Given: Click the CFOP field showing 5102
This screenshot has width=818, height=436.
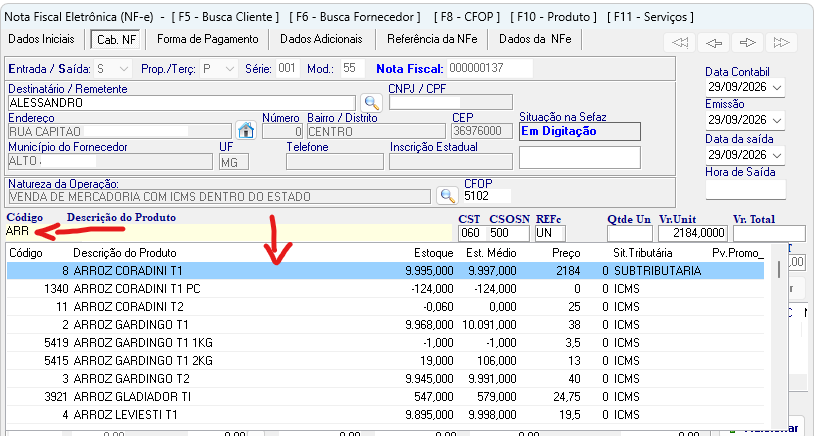Looking at the screenshot, I should [487, 196].
